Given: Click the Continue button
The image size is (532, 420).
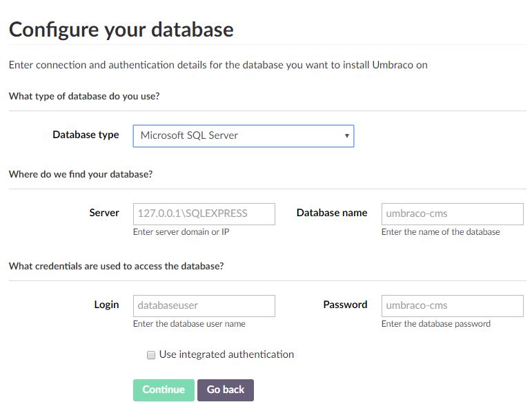Looking at the screenshot, I should tap(164, 390).
